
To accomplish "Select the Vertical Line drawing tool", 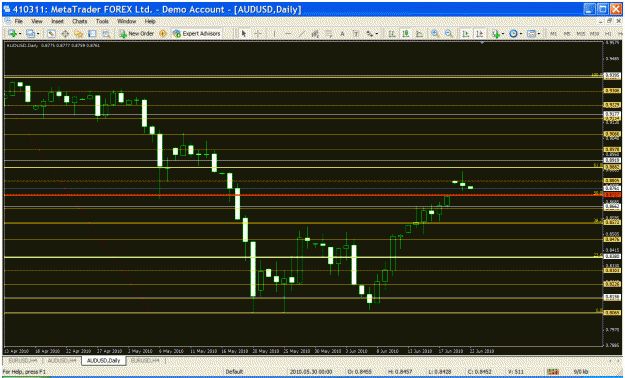I will click(274, 34).
